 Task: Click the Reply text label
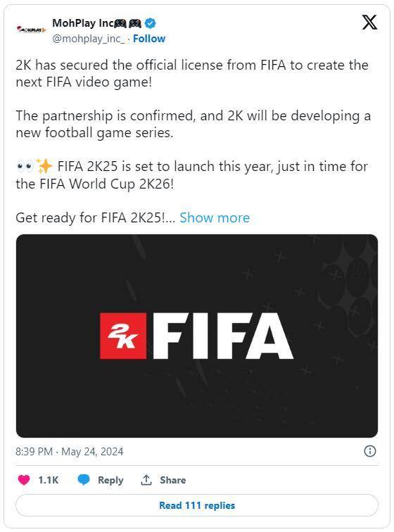point(110,480)
